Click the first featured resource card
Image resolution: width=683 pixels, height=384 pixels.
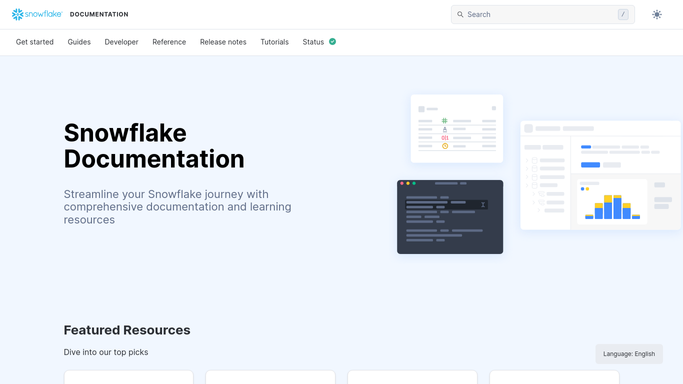click(128, 377)
